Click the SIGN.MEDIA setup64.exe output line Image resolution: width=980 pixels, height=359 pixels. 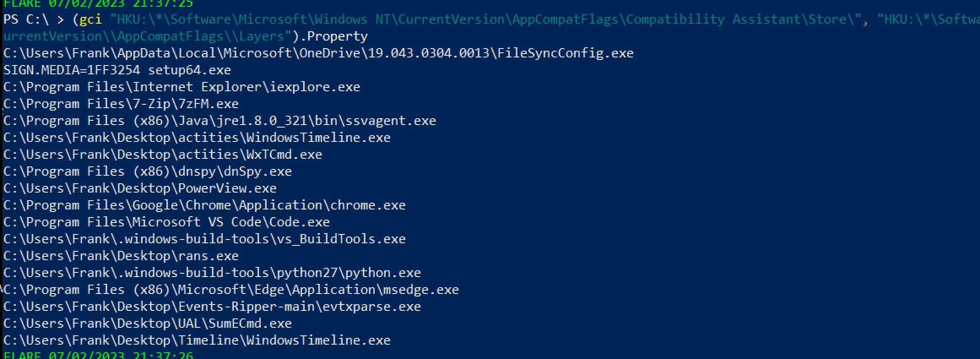click(117, 70)
